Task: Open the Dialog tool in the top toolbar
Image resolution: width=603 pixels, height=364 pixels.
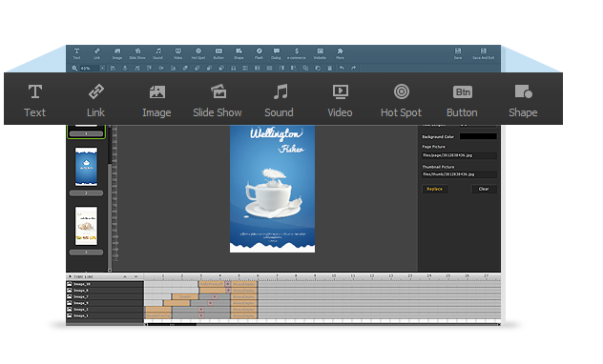Action: pos(276,53)
